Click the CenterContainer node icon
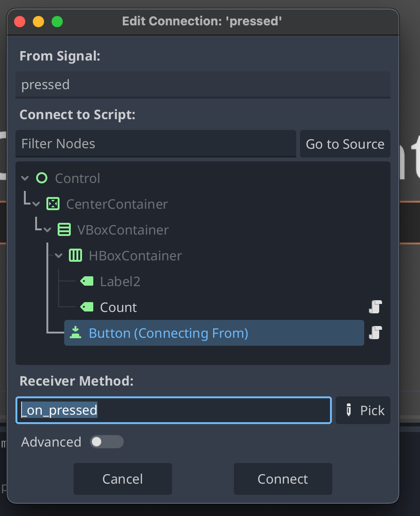Viewport: 420px width, 516px height. click(53, 204)
